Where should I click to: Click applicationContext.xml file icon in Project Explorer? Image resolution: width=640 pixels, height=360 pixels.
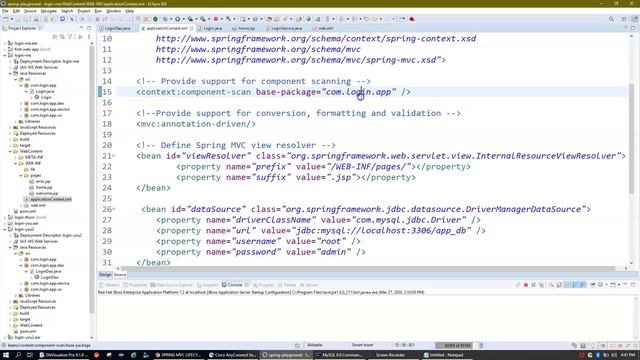27,199
